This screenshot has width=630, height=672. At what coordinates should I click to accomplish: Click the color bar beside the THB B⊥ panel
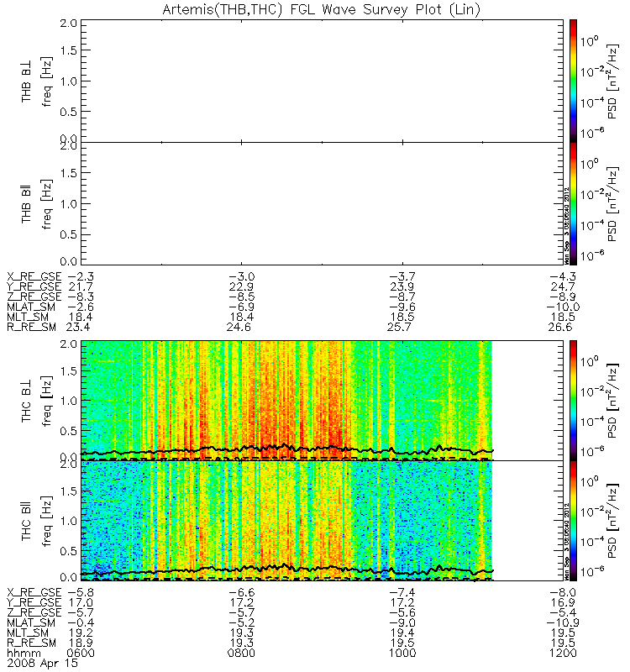[573, 81]
